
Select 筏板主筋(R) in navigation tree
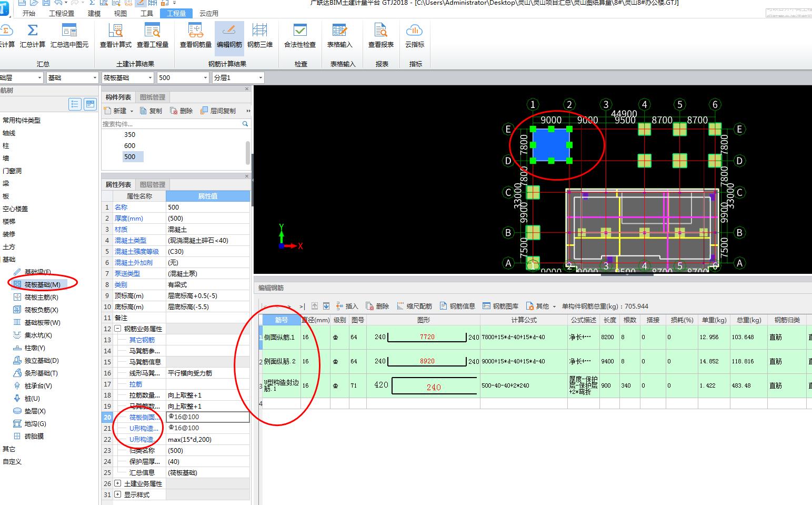point(41,297)
